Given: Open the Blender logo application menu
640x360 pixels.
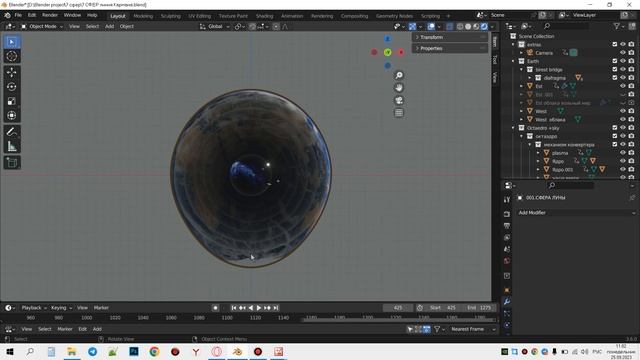Looking at the screenshot, I should tap(7, 16).
